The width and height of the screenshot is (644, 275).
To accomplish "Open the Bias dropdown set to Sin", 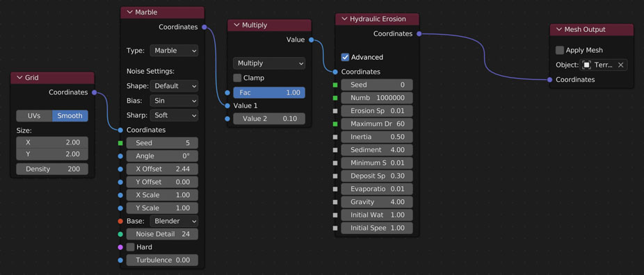I will click(x=174, y=101).
